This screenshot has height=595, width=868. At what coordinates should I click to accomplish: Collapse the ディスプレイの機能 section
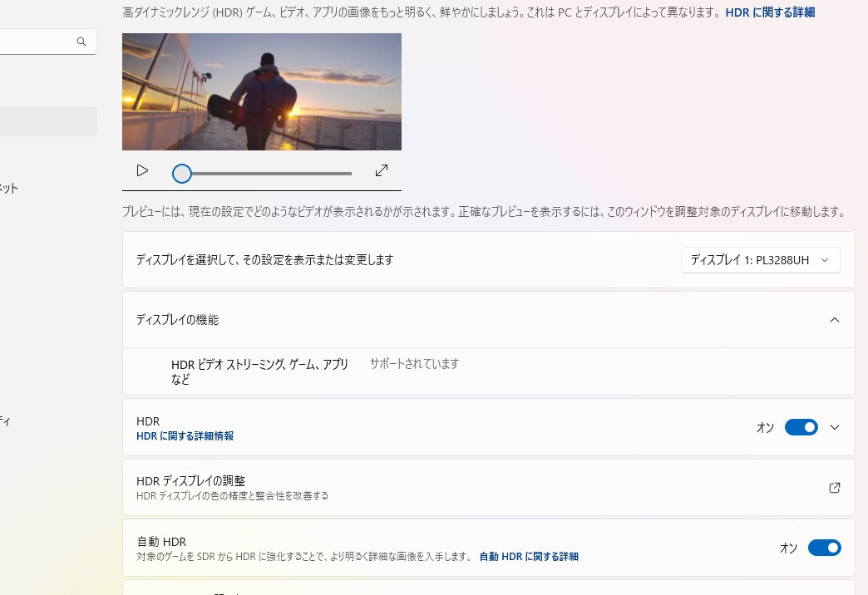pos(834,319)
